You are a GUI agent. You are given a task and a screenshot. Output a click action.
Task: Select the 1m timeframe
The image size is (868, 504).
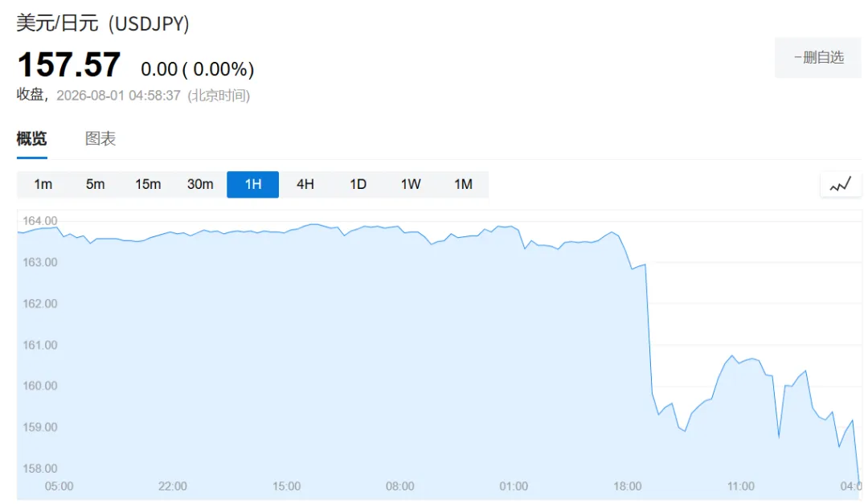(x=43, y=184)
